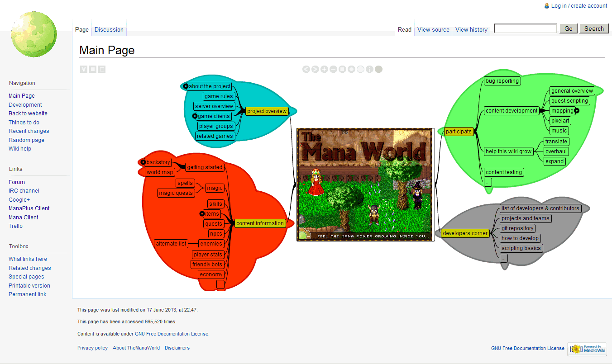This screenshot has width=612, height=364.
Task: Click 'help this wiki grow' node
Action: (x=508, y=151)
